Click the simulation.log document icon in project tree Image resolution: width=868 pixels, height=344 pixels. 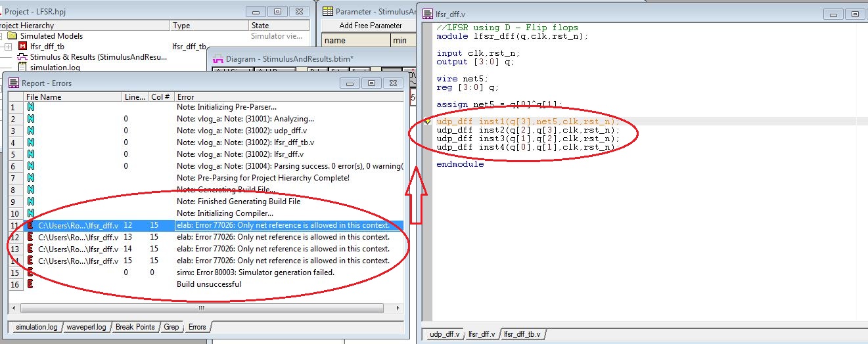pyautogui.click(x=22, y=67)
